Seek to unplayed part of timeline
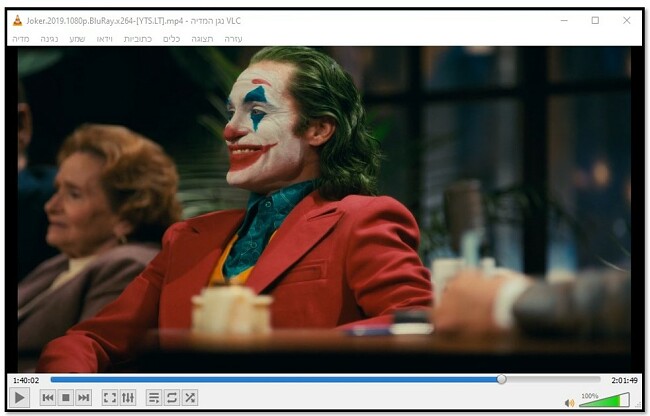650x416 pixels. pyautogui.click(x=553, y=379)
